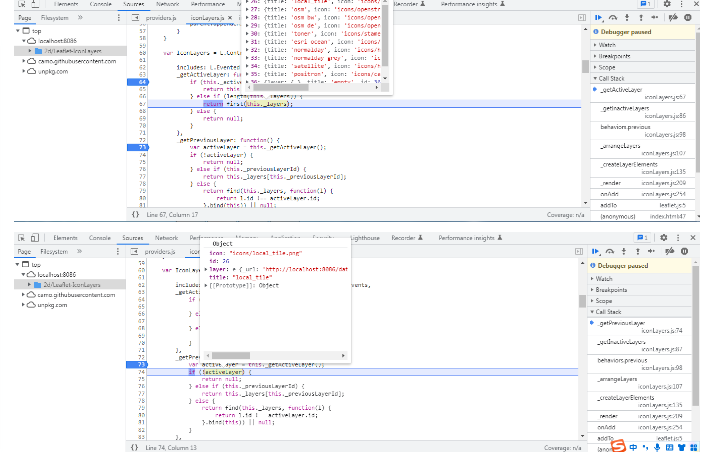
Task: Pretty print code in bottom DevTools status bar
Action: (134, 447)
